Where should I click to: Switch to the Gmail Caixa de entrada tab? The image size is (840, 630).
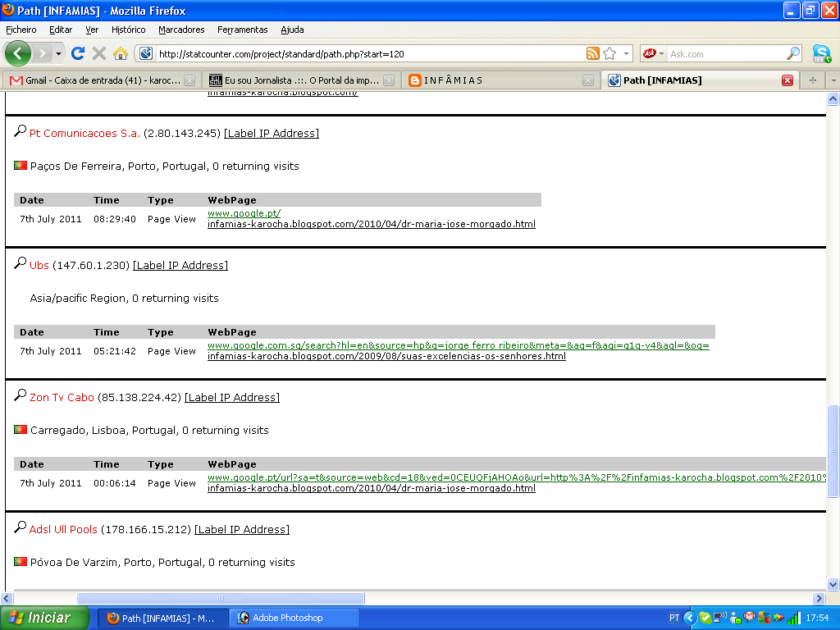click(102, 80)
